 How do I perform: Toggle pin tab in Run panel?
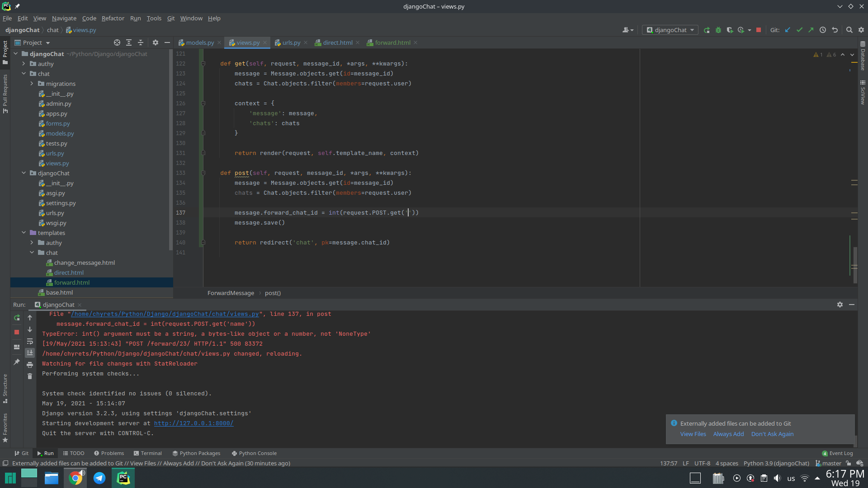click(x=17, y=362)
